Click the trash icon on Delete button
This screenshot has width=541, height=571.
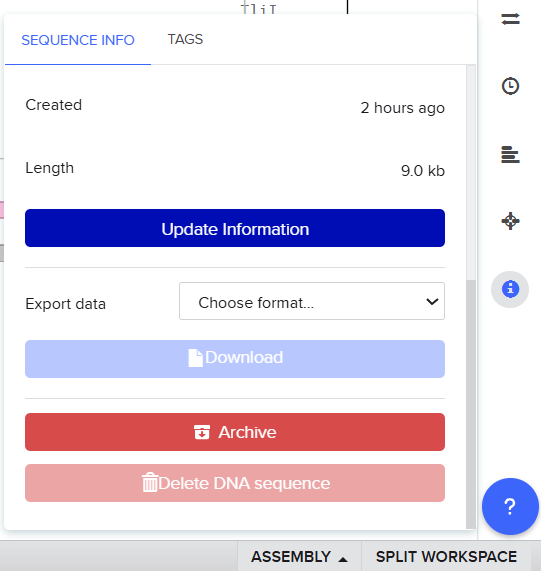click(150, 483)
